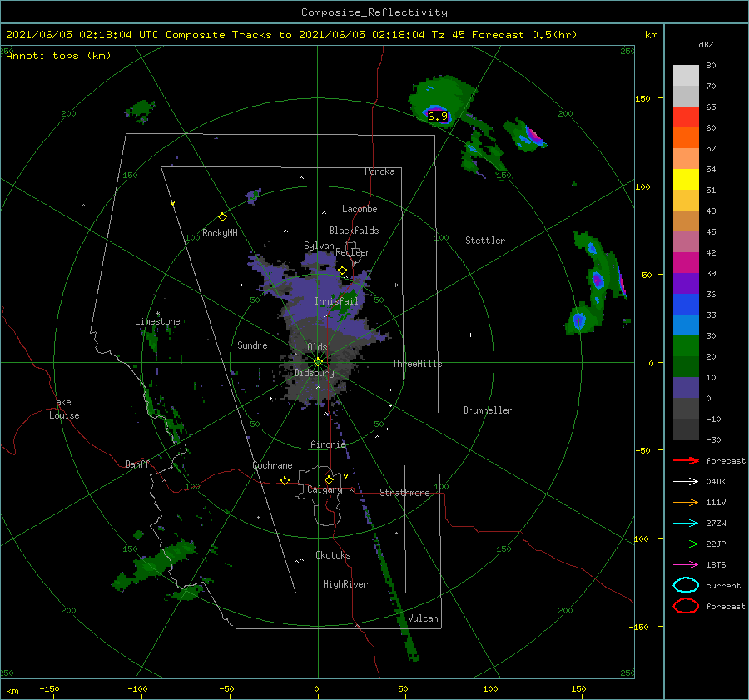Click the Ponoka town label
This screenshot has height=700, width=749.
(x=379, y=171)
